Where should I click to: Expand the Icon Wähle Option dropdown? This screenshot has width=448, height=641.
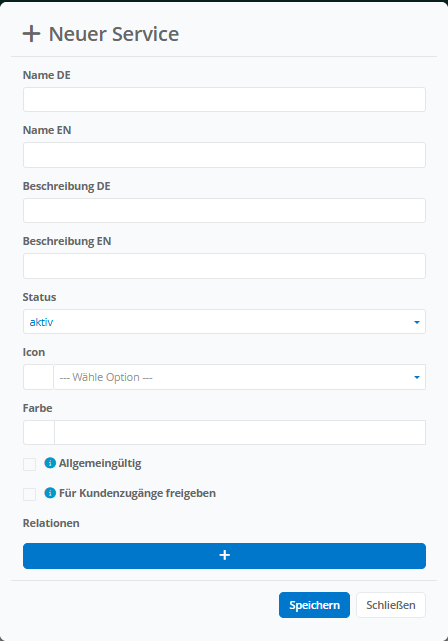coord(240,377)
